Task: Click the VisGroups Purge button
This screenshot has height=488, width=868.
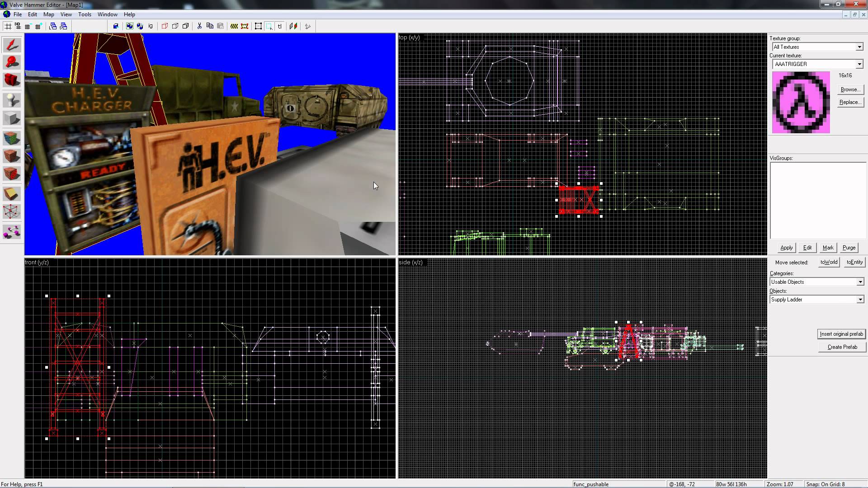Action: [849, 248]
